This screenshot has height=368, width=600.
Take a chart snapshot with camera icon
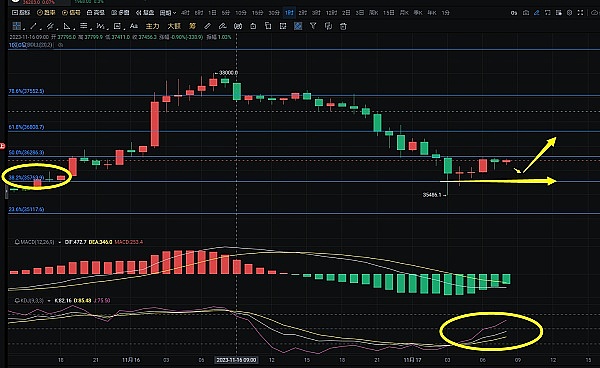click(x=526, y=13)
